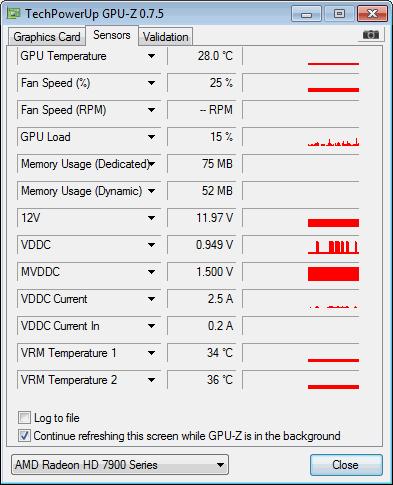The width and height of the screenshot is (393, 485).
Task: Open AMD Radeon HD 7900 Series selector
Action: [x=120, y=465]
